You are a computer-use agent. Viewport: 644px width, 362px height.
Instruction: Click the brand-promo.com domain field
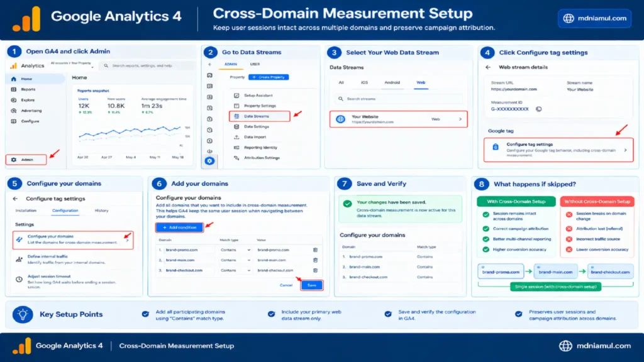187,250
